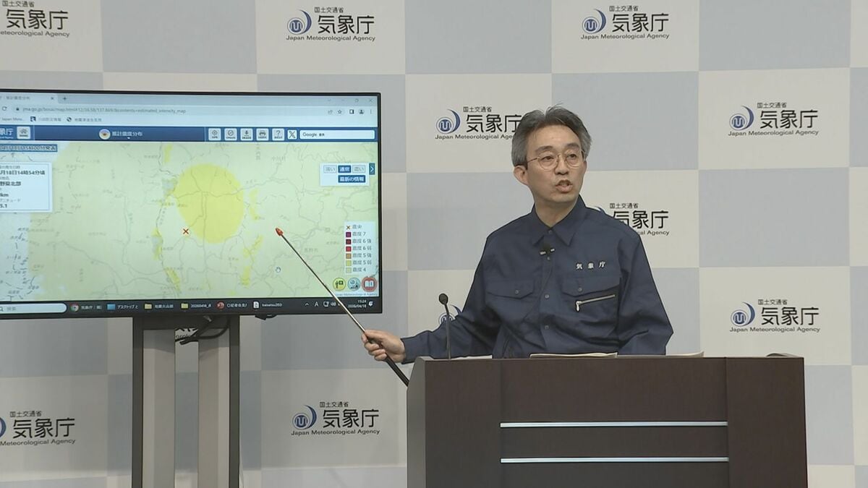Expand the blue chevron beside the shading controls
This screenshot has width=868, height=488.
click(x=372, y=168)
